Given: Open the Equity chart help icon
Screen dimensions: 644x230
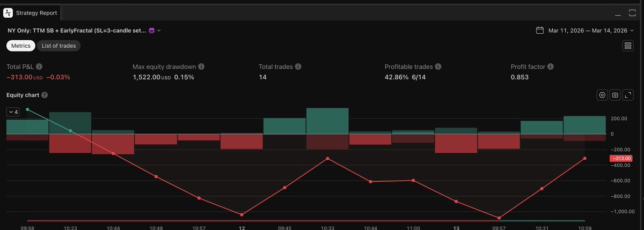Looking at the screenshot, I should pos(45,95).
